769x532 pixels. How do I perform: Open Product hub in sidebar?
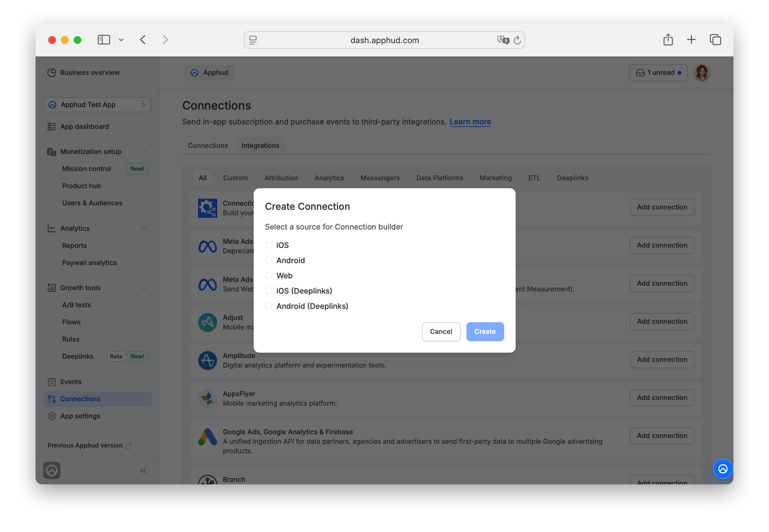(x=81, y=186)
